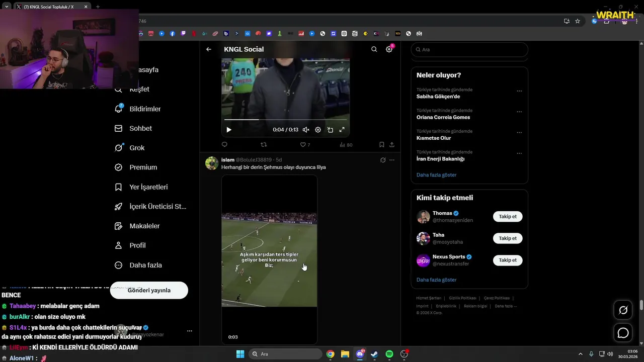Show more follow suggestions
Screen dimensions: 644x362
[436, 280]
